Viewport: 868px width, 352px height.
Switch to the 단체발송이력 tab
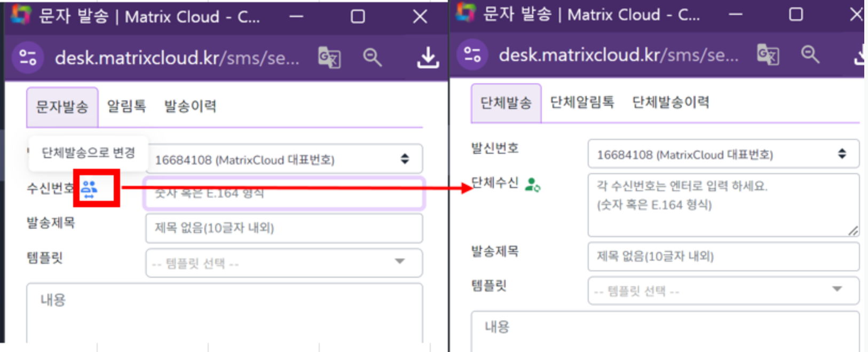[670, 103]
